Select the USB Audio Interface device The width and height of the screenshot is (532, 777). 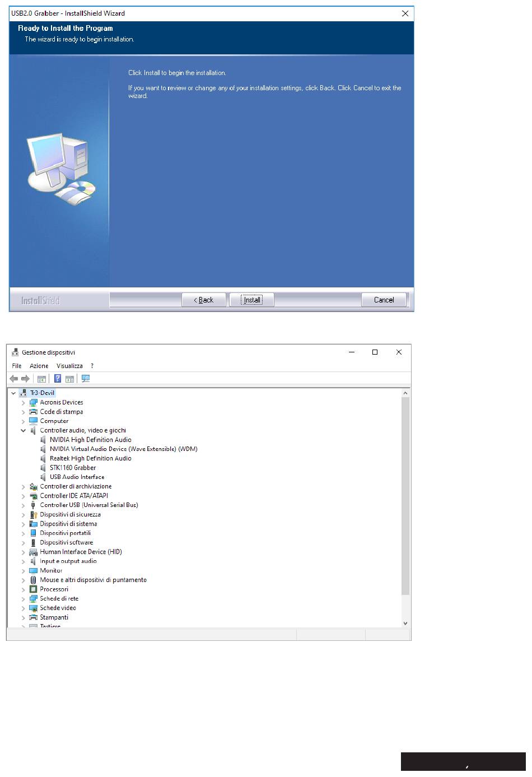click(77, 477)
